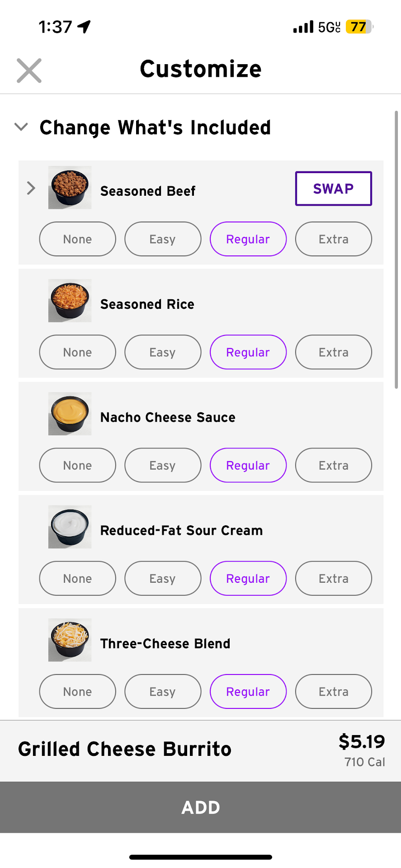
Task: Select None for Seasoned Beef
Action: (77, 239)
